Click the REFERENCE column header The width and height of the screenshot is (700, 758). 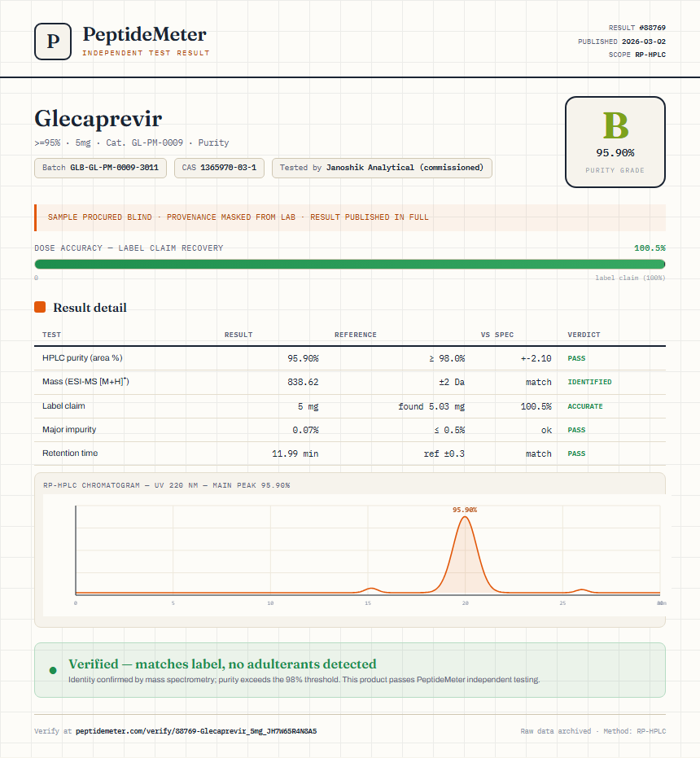(356, 335)
